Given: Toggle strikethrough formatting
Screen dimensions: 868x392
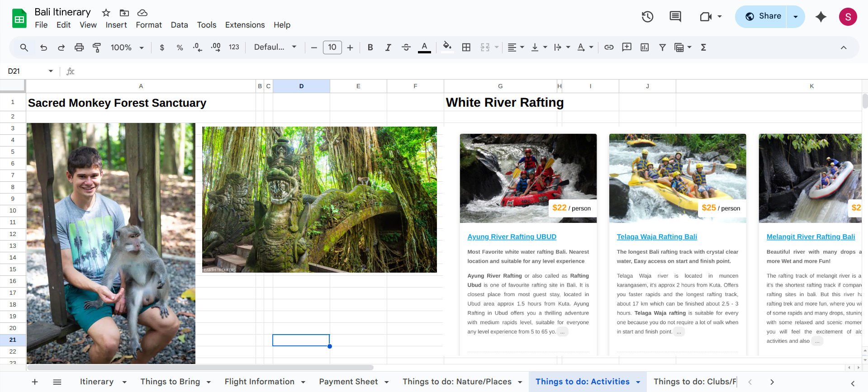Looking at the screenshot, I should [x=406, y=47].
